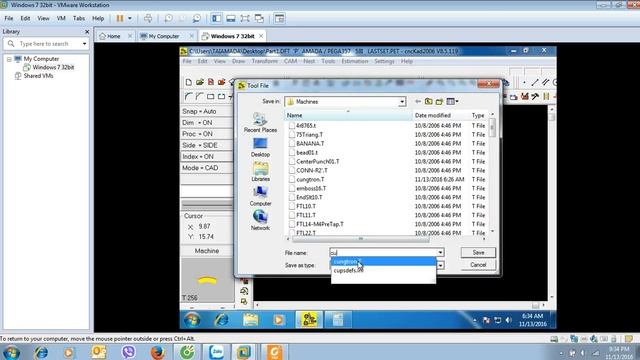Open Firefox from host taskbar

(157, 352)
